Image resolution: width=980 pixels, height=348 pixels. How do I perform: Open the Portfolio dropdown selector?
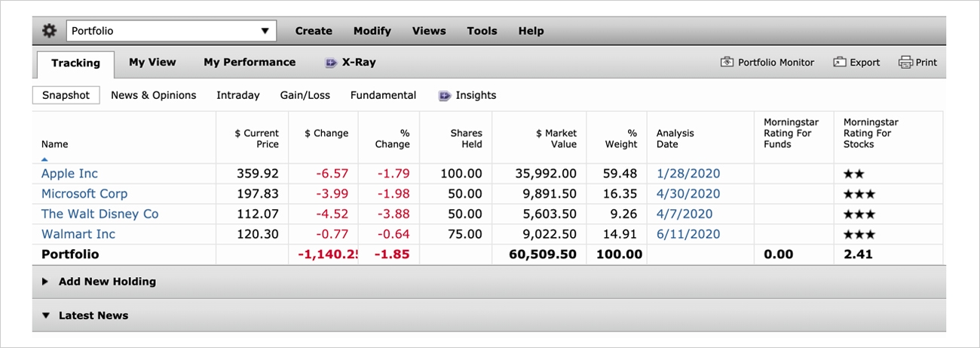pyautogui.click(x=171, y=31)
